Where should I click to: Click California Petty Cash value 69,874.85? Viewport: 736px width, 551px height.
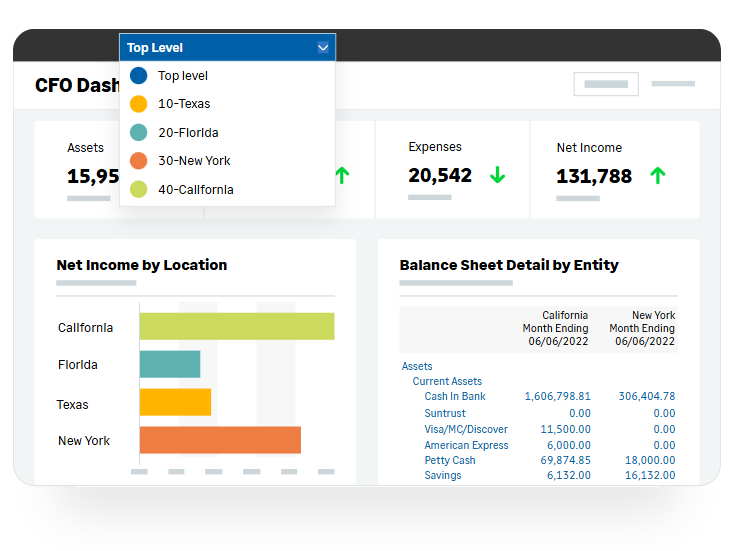coord(566,460)
